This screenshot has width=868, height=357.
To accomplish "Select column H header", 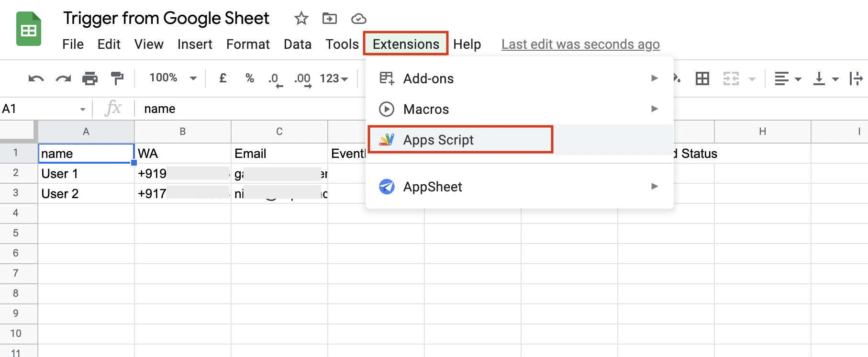I will 763,132.
